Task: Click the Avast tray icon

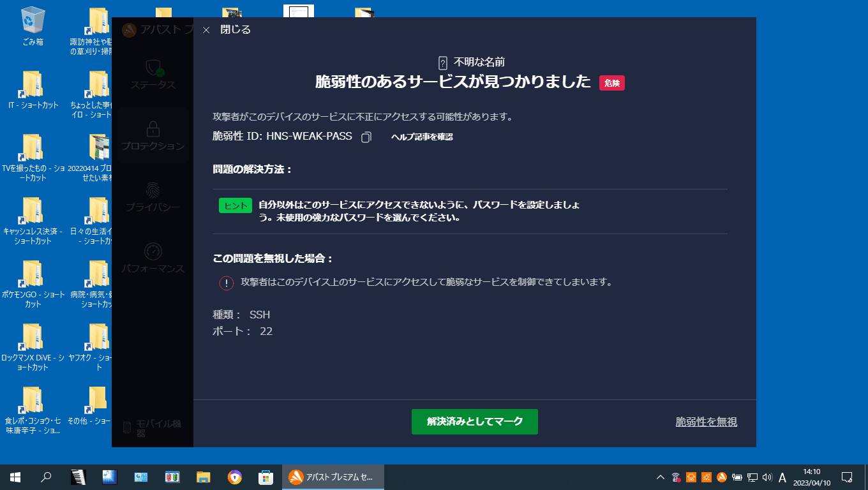Action: pyautogui.click(x=721, y=477)
